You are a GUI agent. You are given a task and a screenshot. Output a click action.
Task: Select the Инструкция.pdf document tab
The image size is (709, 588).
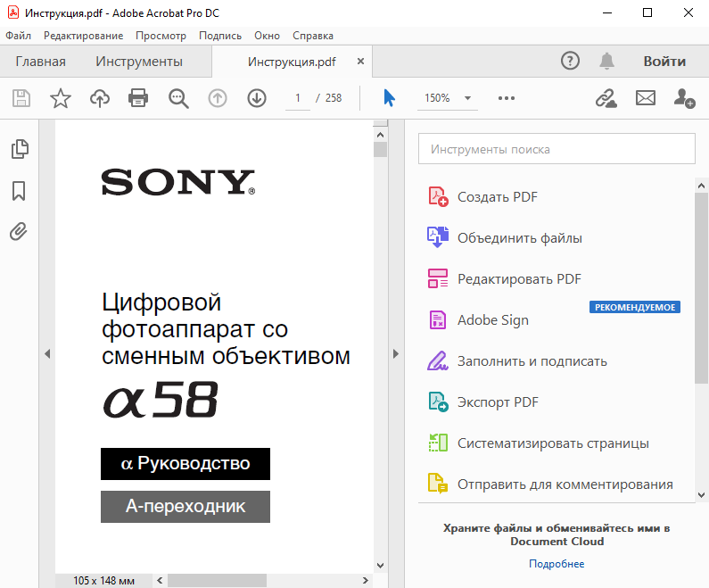(293, 62)
